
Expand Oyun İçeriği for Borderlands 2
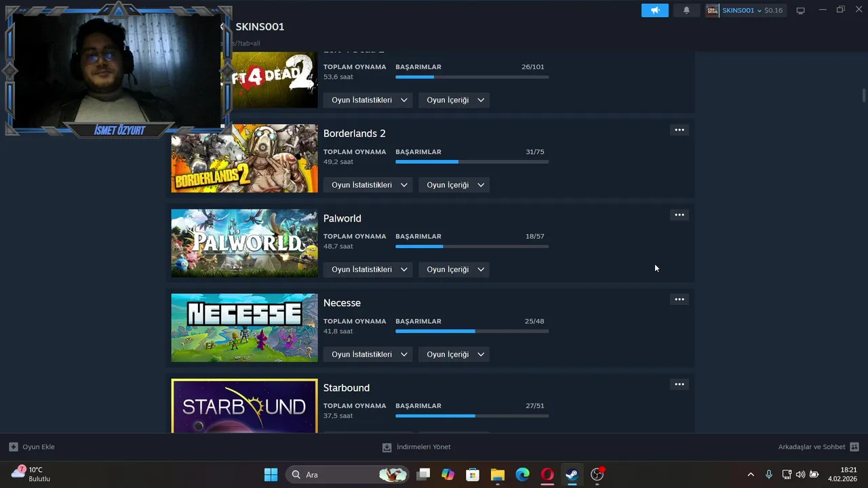coord(454,184)
